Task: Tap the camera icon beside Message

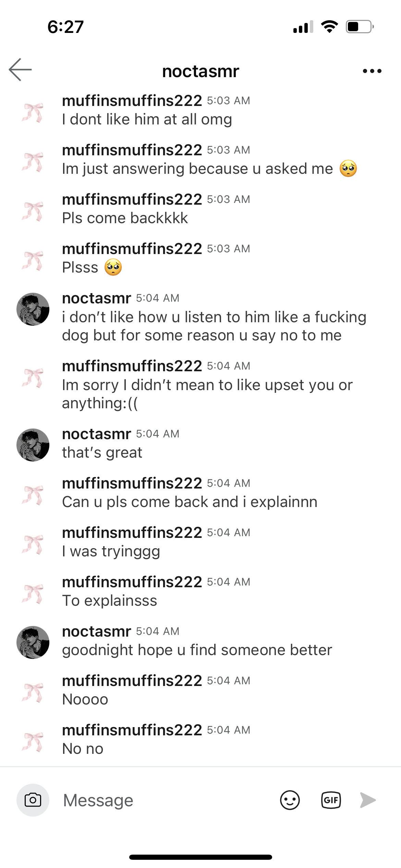Action: point(33,800)
